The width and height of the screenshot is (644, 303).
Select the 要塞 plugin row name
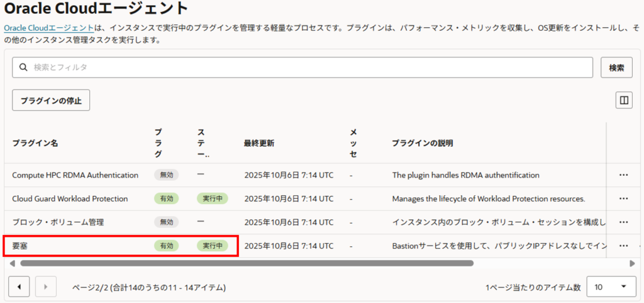click(x=21, y=246)
